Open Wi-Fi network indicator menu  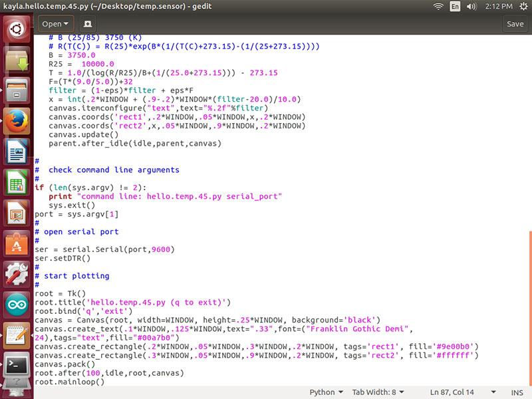pyautogui.click(x=438, y=6)
